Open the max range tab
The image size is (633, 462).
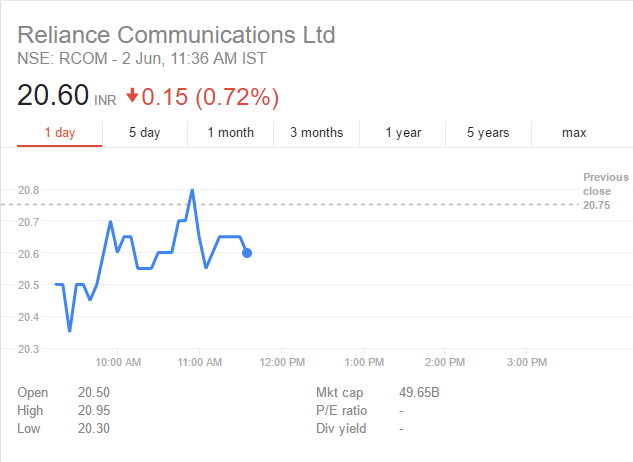click(x=574, y=133)
